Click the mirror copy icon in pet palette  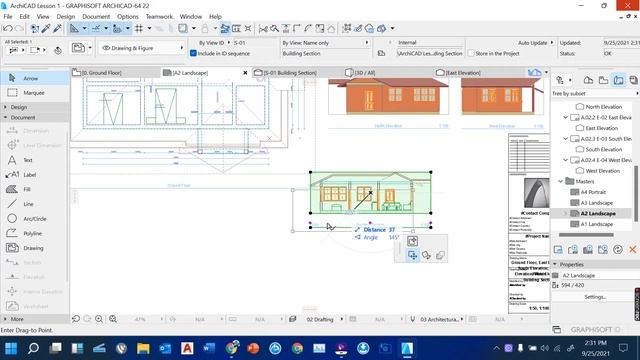coord(440,255)
